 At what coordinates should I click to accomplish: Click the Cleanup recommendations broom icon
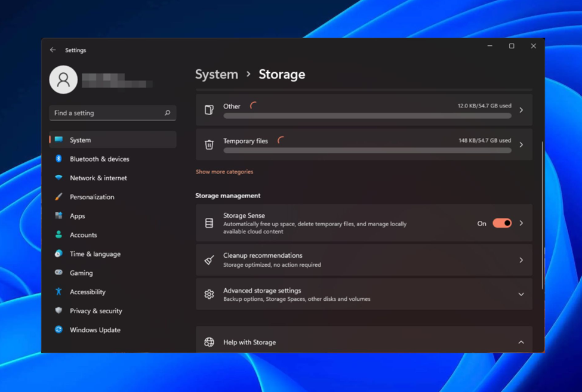coord(209,260)
